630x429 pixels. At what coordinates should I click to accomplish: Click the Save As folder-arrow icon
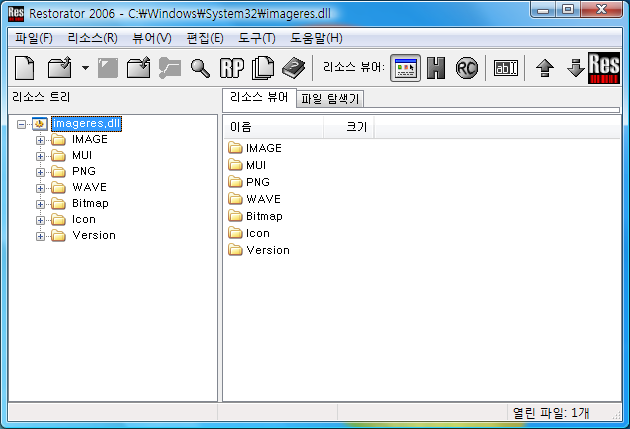pyautogui.click(x=139, y=68)
